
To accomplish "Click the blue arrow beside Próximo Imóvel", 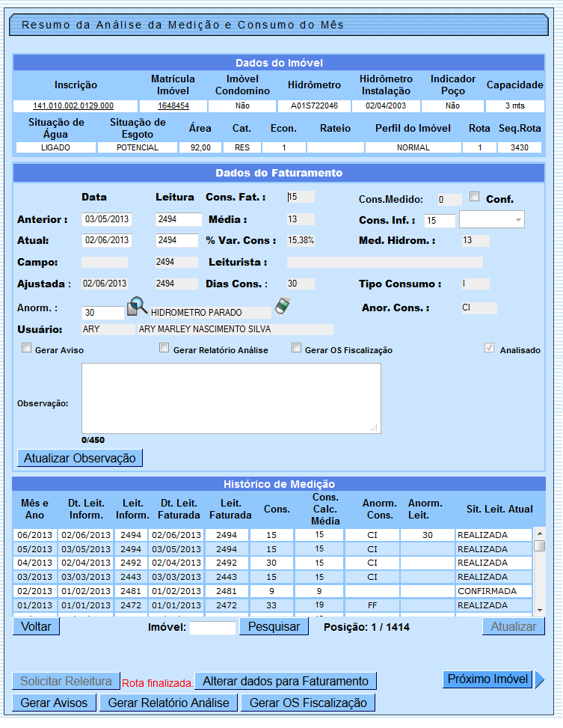I will point(539,679).
